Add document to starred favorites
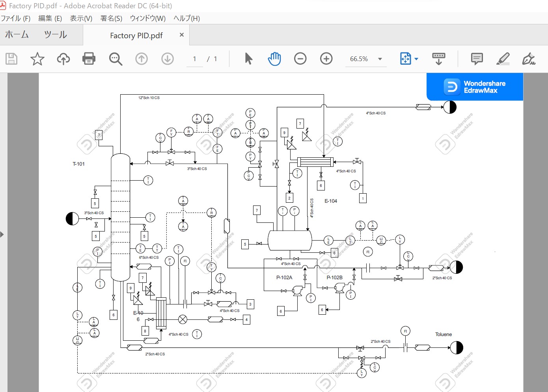This screenshot has height=392, width=548. (x=37, y=59)
